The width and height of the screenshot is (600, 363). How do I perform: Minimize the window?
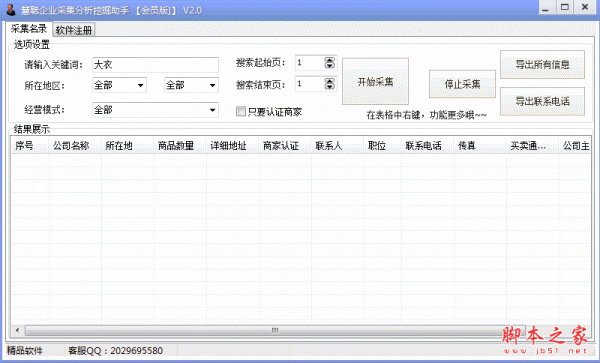(x=546, y=7)
